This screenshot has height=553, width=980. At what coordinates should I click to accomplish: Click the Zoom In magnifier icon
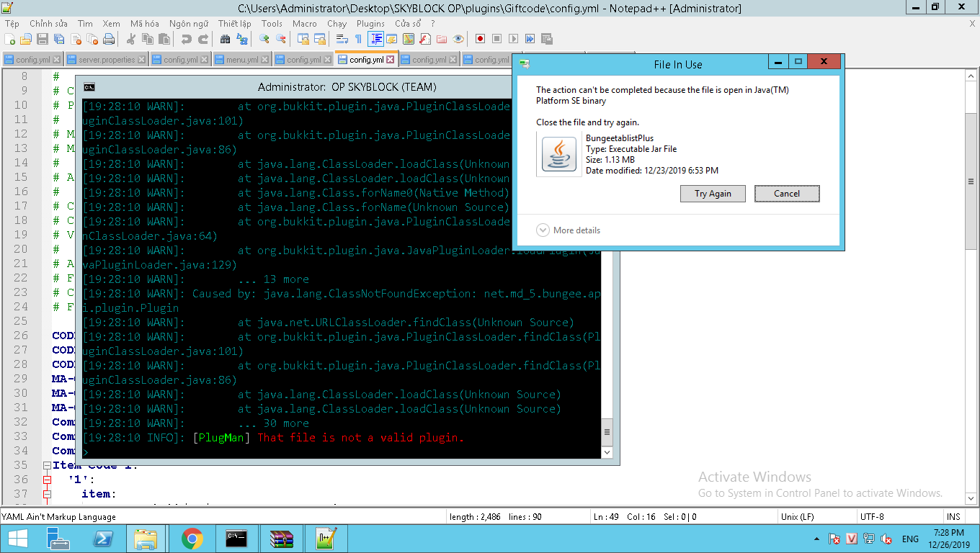point(264,39)
